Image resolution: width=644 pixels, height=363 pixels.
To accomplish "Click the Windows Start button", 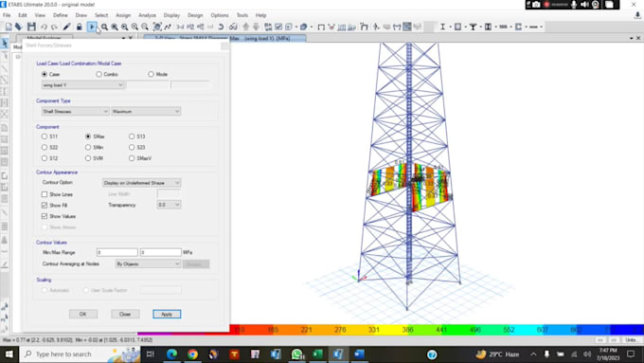I will click(x=9, y=354).
